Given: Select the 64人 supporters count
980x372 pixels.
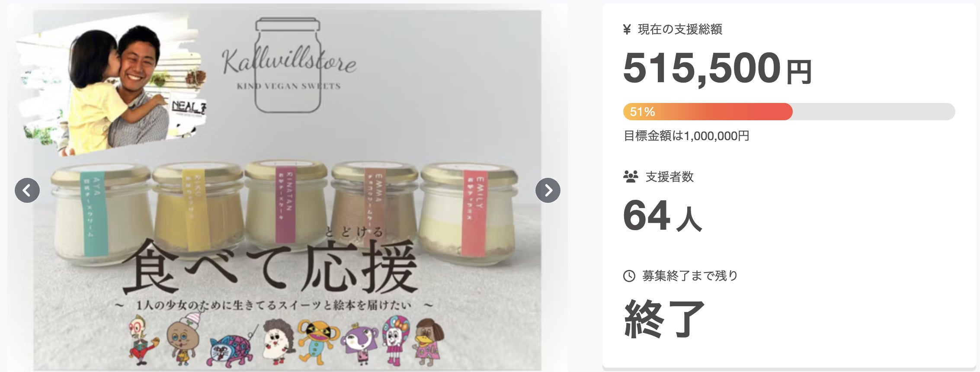Looking at the screenshot, I should point(662,215).
